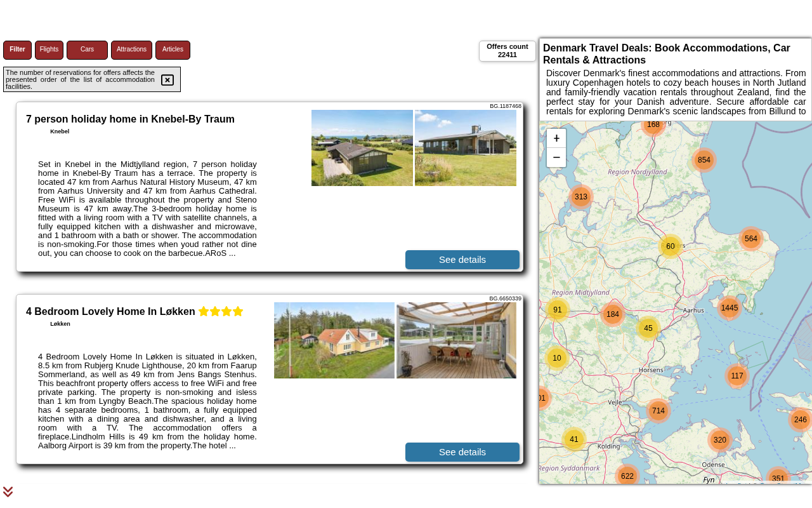Image resolution: width=812 pixels, height=508 pixels.
Task: Select map cluster marker 10
Action: tap(557, 358)
